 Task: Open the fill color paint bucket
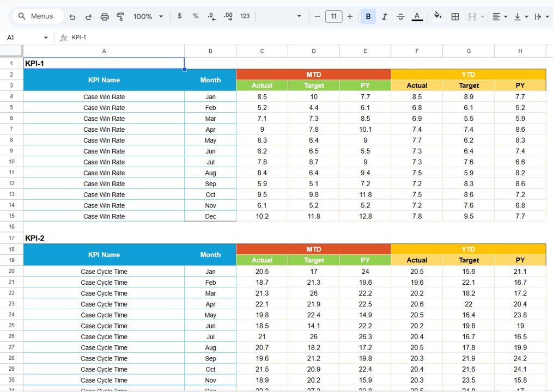tap(437, 16)
